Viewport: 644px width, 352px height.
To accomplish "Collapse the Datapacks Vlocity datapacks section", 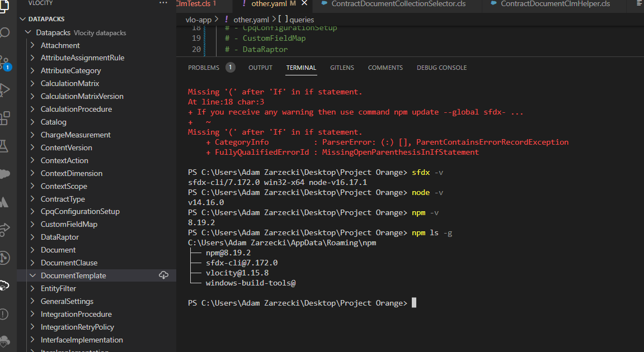I will [28, 32].
